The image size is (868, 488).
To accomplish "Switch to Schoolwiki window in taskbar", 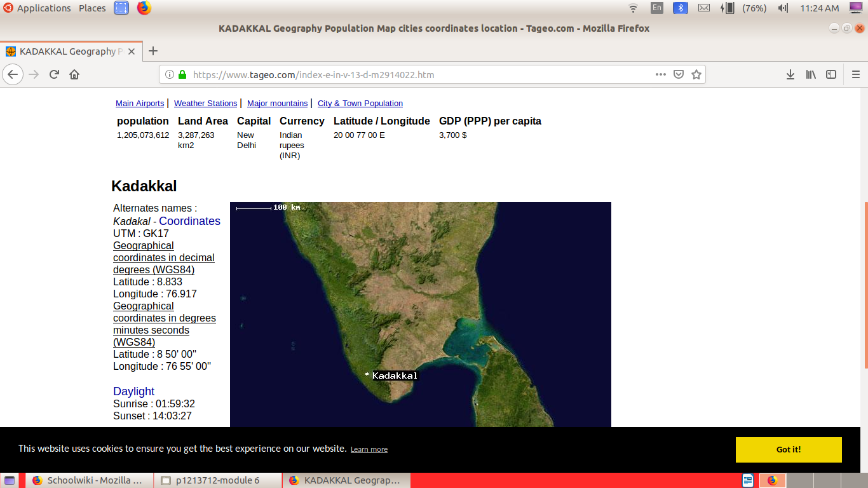I will (x=89, y=480).
